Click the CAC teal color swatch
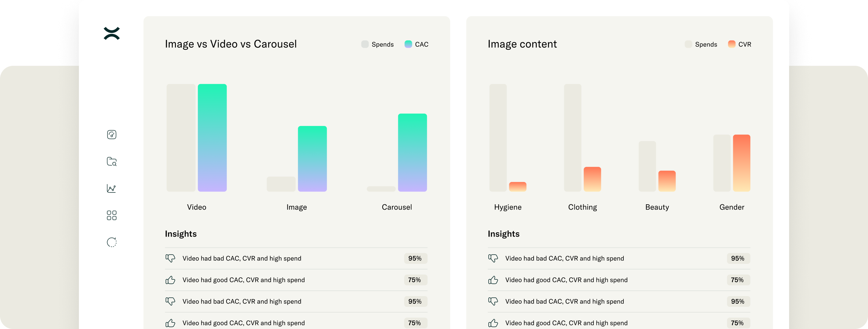Screen dimensions: 868x329 (408, 44)
